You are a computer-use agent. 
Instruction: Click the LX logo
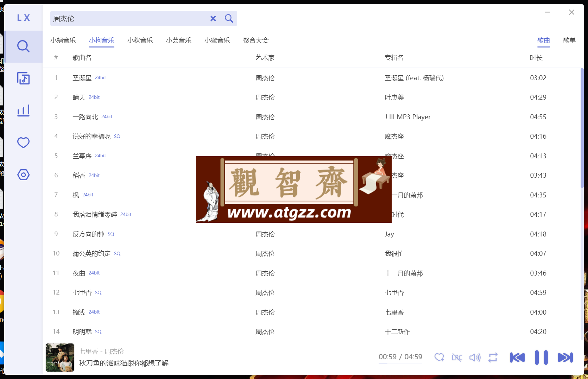click(x=23, y=18)
